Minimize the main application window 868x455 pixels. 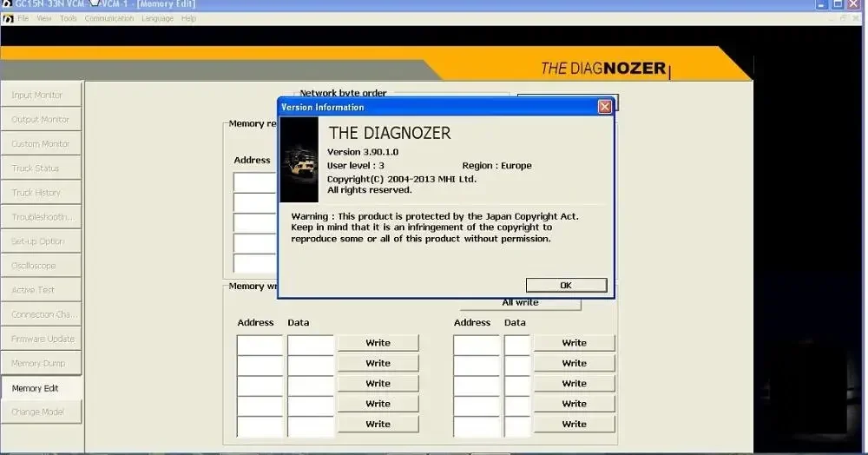click(822, 4)
